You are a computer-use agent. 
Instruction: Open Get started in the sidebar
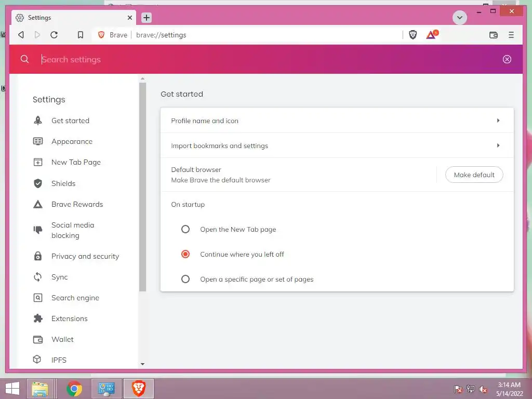[70, 121]
